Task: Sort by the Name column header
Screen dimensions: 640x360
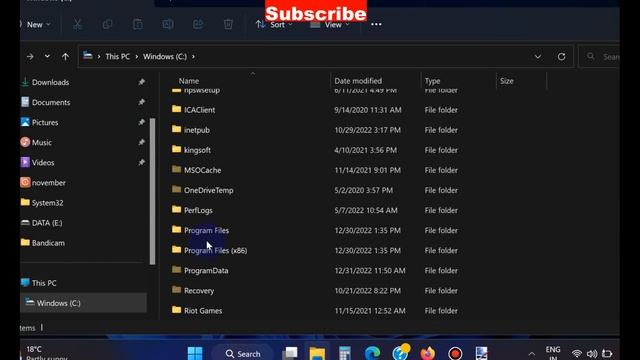Action: 189,81
